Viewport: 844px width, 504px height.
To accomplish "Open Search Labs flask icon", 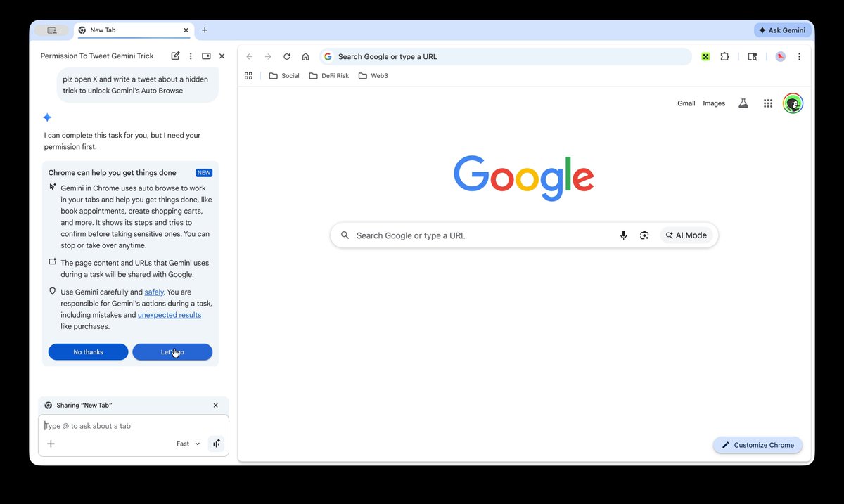I will 743,103.
